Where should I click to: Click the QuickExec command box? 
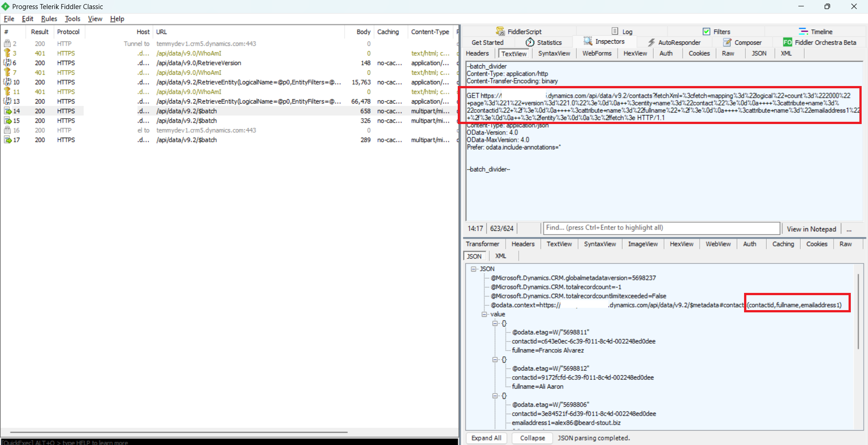(x=229, y=442)
